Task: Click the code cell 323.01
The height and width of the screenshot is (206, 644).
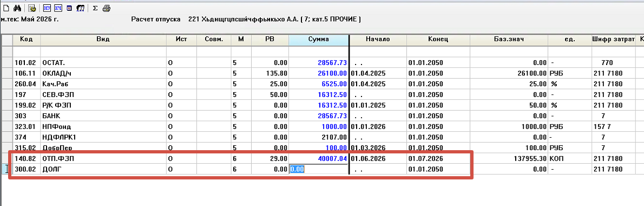Action: [27, 127]
